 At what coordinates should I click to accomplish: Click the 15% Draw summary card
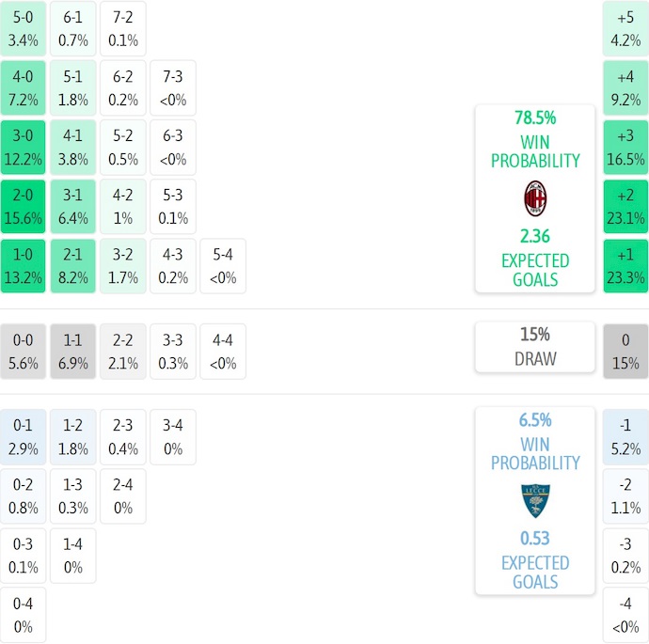click(x=535, y=346)
